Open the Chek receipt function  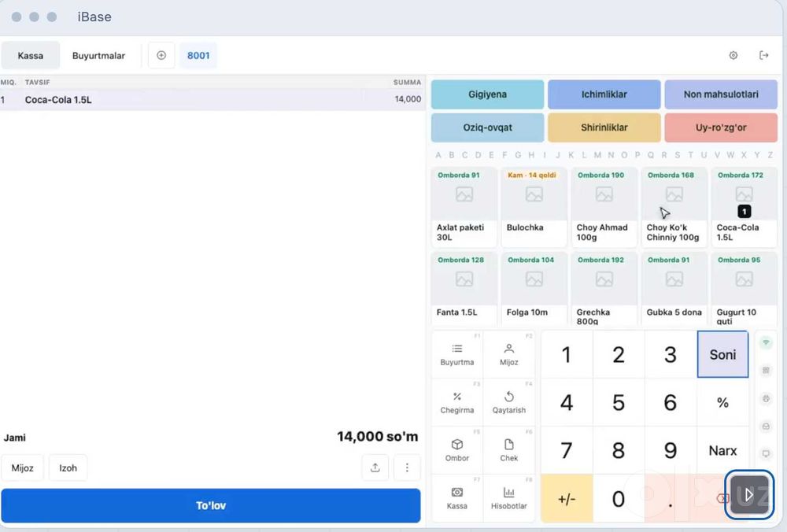coord(509,450)
